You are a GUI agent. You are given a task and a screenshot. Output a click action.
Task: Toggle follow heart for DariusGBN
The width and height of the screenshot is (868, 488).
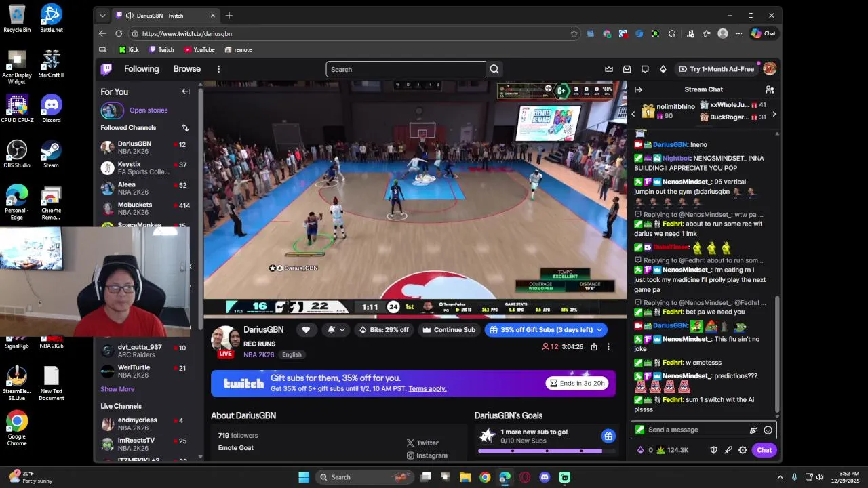pyautogui.click(x=306, y=330)
